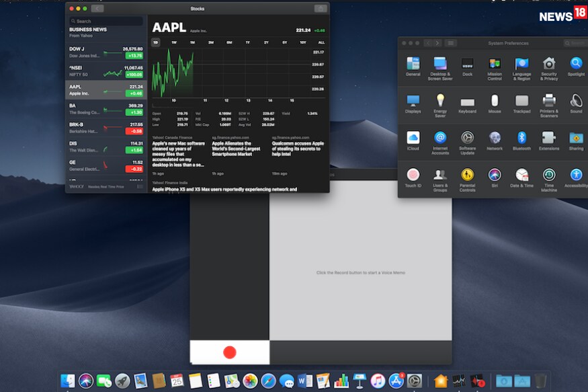Open Keyboard preferences pane
This screenshot has width=588, height=392.
[467, 104]
